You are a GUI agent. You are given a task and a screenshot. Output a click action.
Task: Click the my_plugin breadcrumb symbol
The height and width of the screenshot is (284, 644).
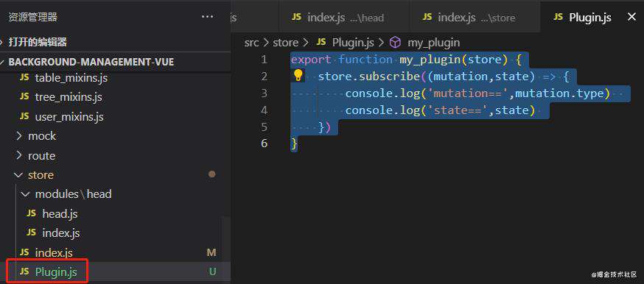(x=434, y=43)
